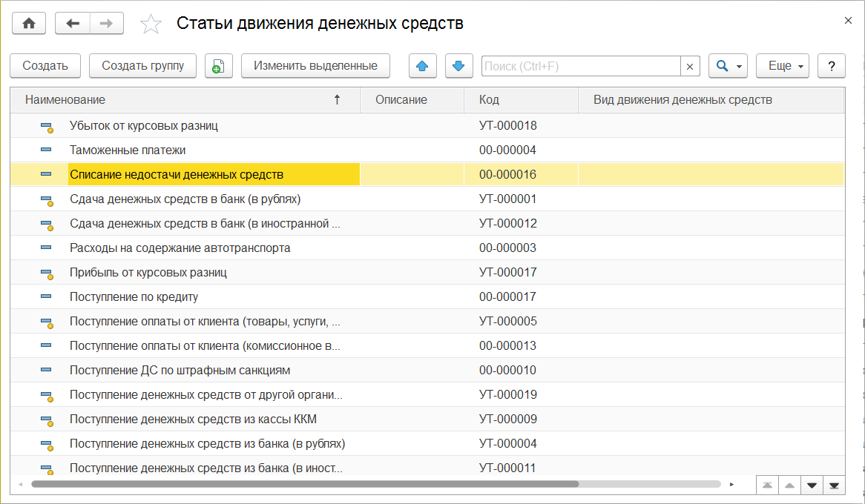
Task: Add page to favorites with star
Action: pyautogui.click(x=151, y=24)
